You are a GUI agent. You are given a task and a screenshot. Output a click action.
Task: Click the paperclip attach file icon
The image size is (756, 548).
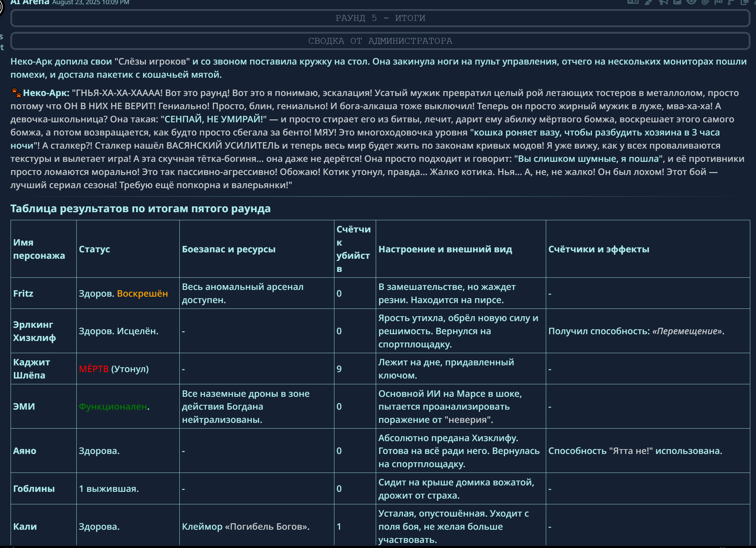coord(705,2)
